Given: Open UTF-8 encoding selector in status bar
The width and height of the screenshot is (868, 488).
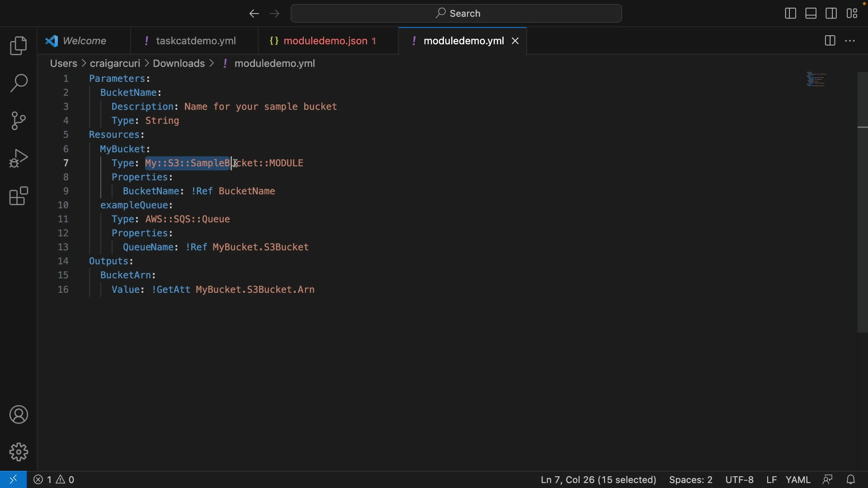Looking at the screenshot, I should [739, 479].
